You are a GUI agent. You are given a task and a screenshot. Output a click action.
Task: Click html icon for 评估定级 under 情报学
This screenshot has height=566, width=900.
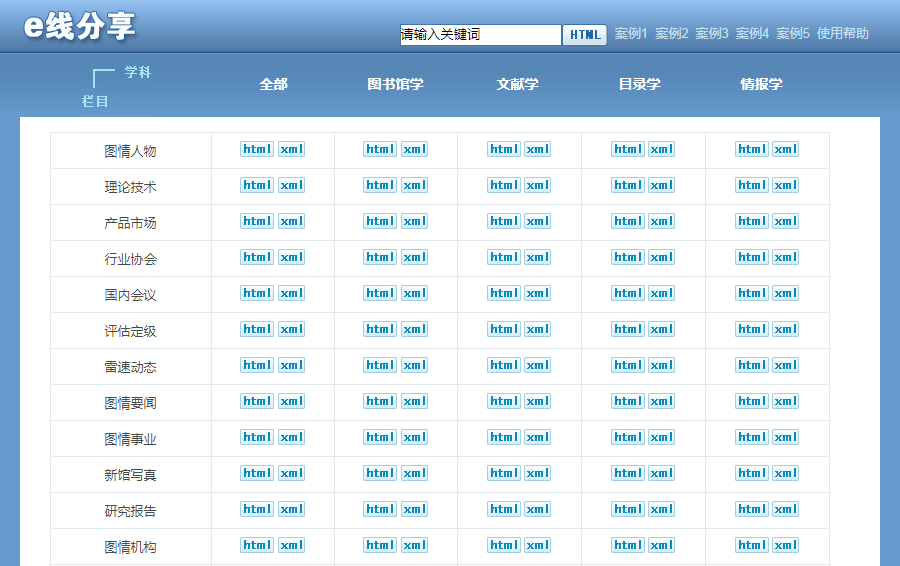point(752,329)
